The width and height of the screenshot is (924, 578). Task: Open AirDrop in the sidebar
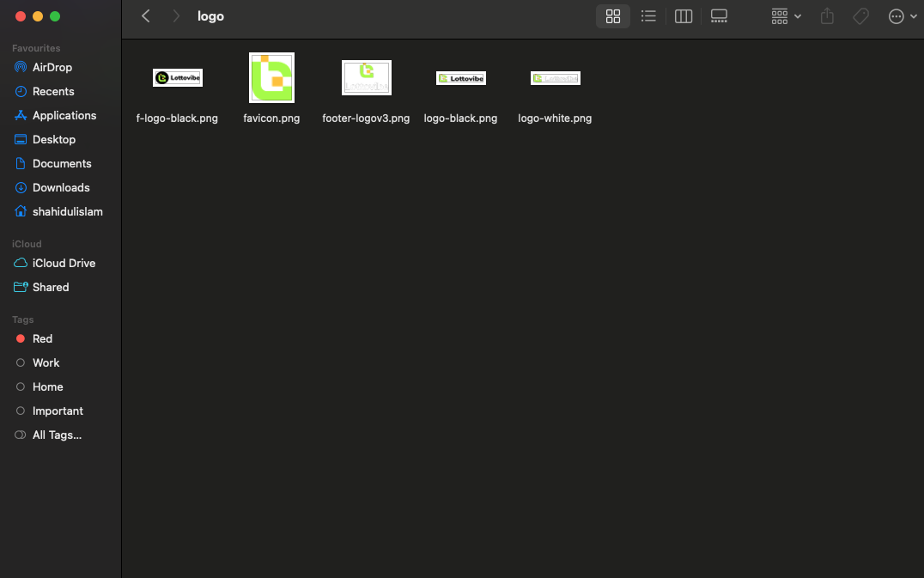point(52,67)
